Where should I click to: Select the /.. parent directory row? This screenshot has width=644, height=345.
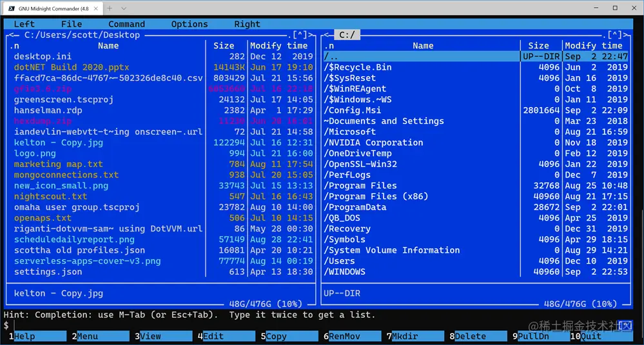pyautogui.click(x=476, y=56)
